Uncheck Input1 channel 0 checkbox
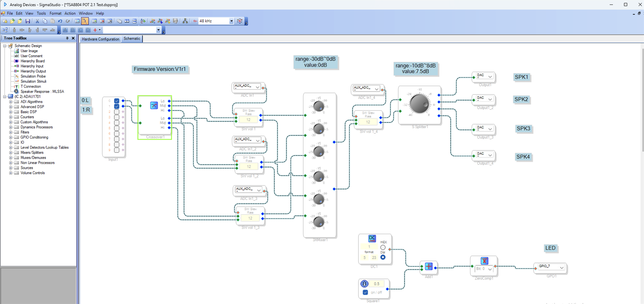This screenshot has height=304, width=644. point(117,101)
